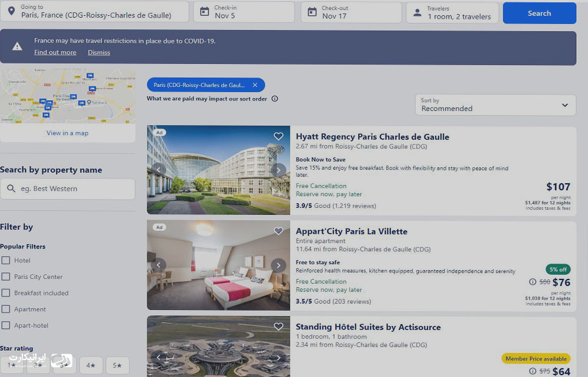Open the Sort by Recommended dropdown

point(495,105)
